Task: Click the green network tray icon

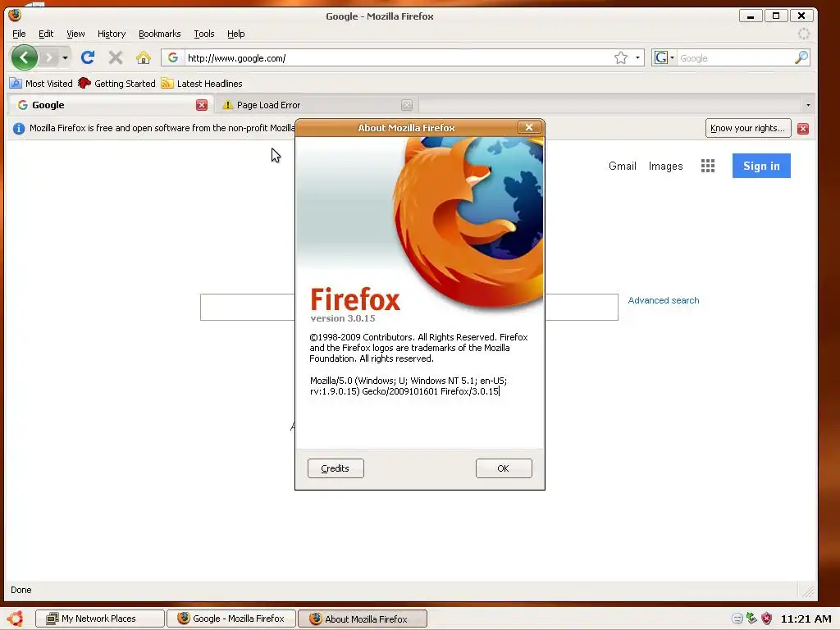Action: 751,619
